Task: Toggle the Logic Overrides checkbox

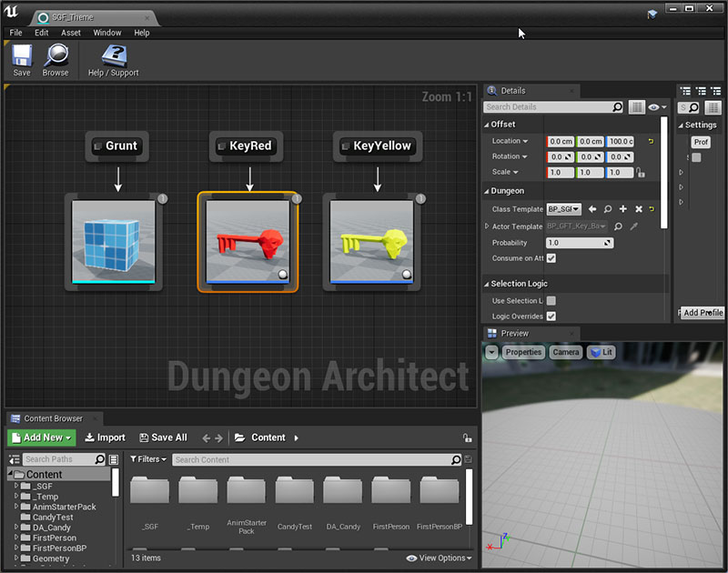Action: coord(551,316)
